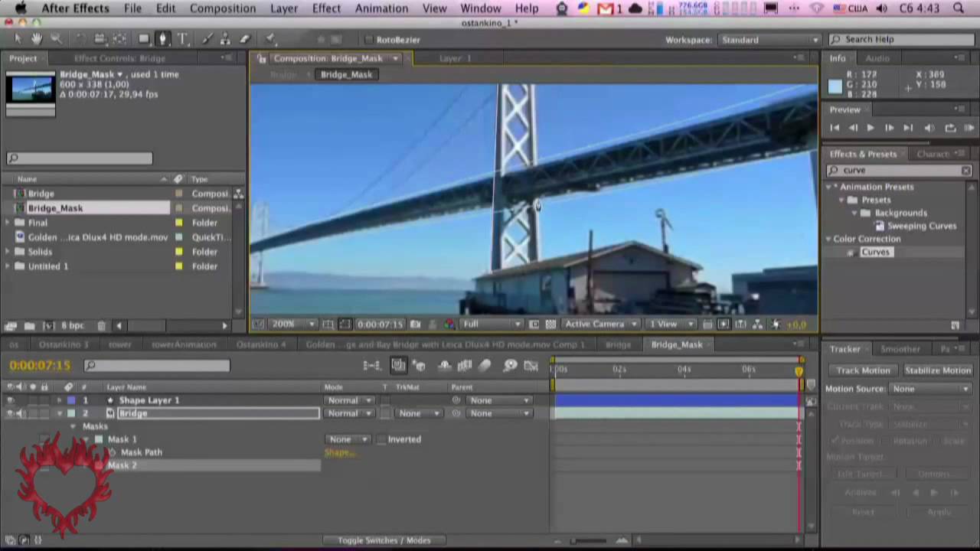Select the Zoom magnifier tool
Screen dimensions: 980x551
click(56, 39)
